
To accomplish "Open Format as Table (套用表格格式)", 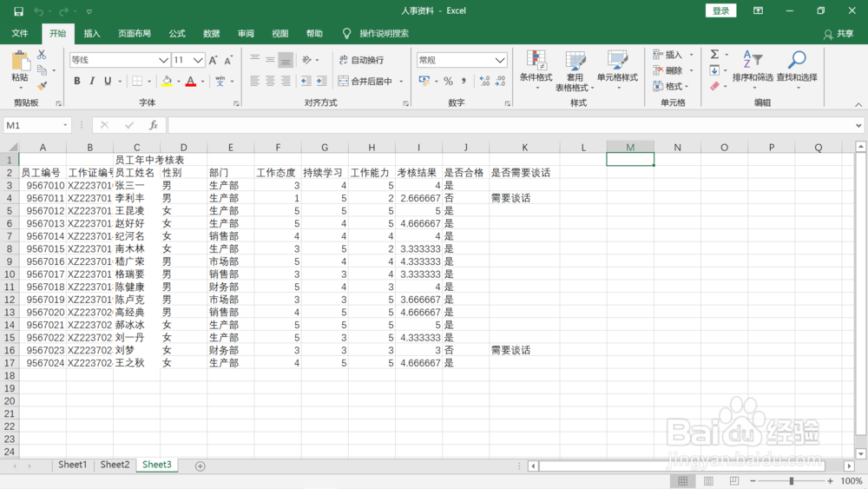I will 575,70.
